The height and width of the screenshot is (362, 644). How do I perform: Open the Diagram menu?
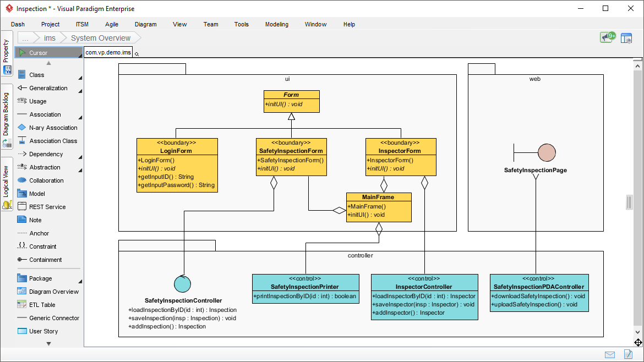[145, 24]
